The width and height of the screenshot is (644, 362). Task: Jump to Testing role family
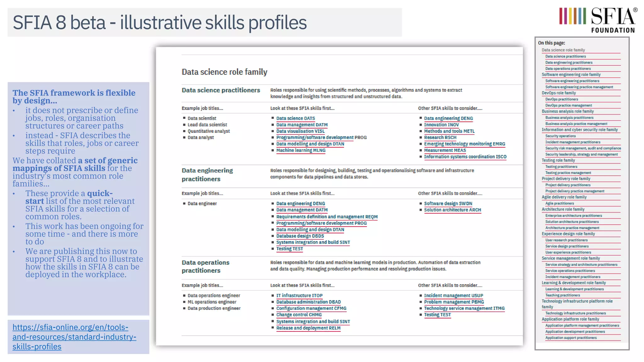click(x=558, y=161)
